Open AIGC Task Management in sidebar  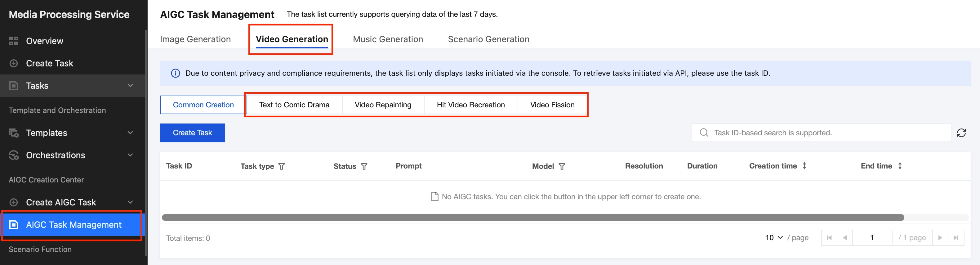[x=72, y=225]
